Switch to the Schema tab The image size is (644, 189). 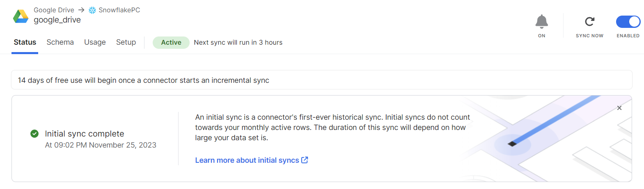60,42
